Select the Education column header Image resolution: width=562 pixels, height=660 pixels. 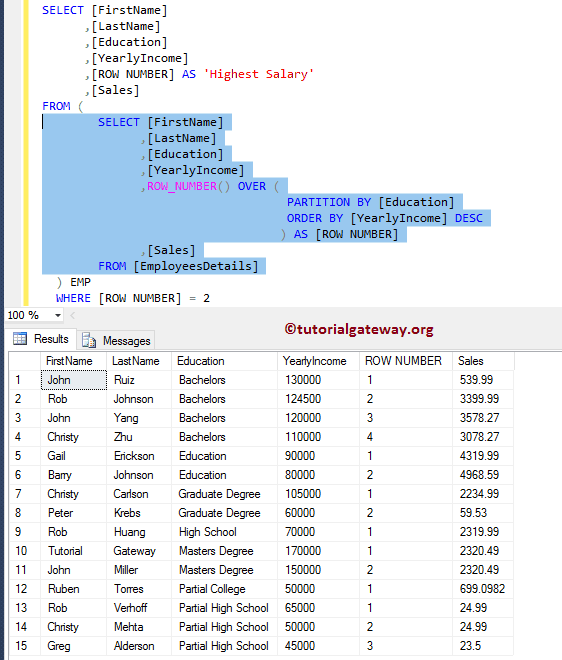tap(224, 361)
